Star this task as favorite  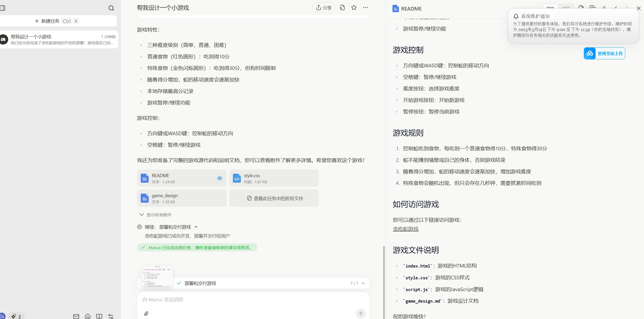click(x=354, y=8)
